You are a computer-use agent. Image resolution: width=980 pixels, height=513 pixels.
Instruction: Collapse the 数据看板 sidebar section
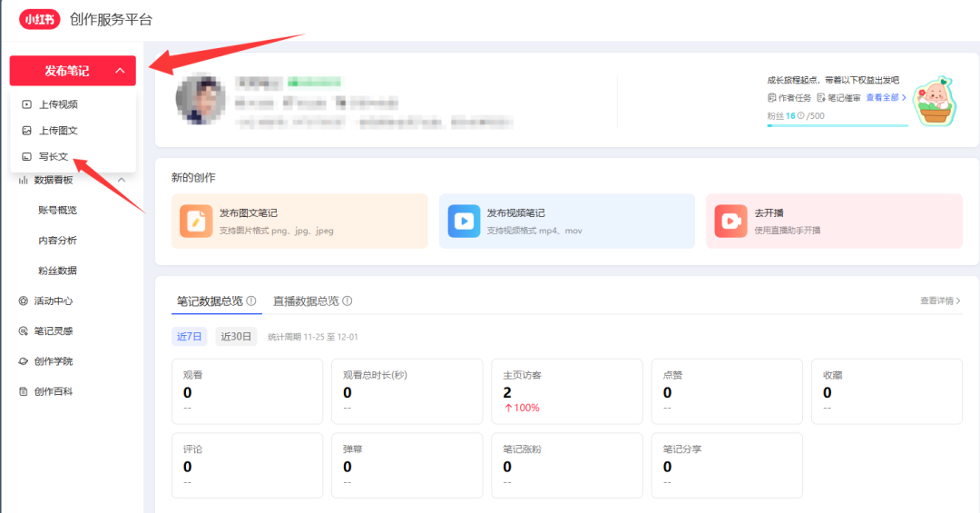122,180
